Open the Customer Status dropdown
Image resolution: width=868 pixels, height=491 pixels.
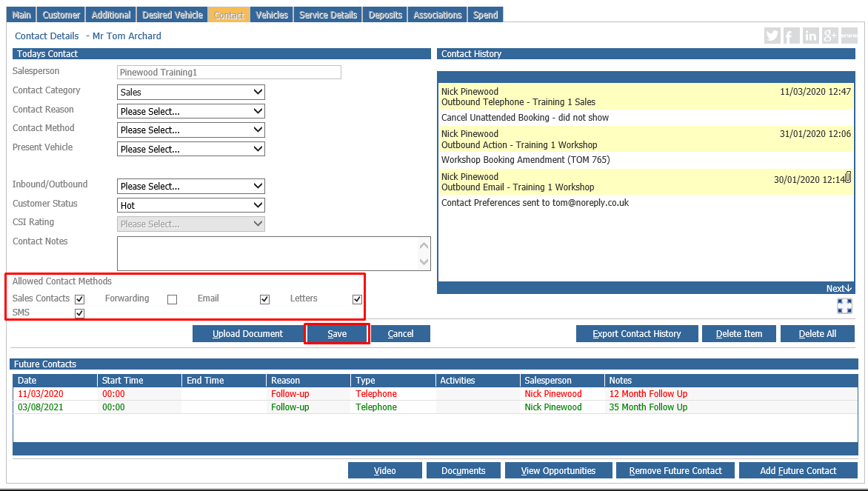(x=191, y=205)
